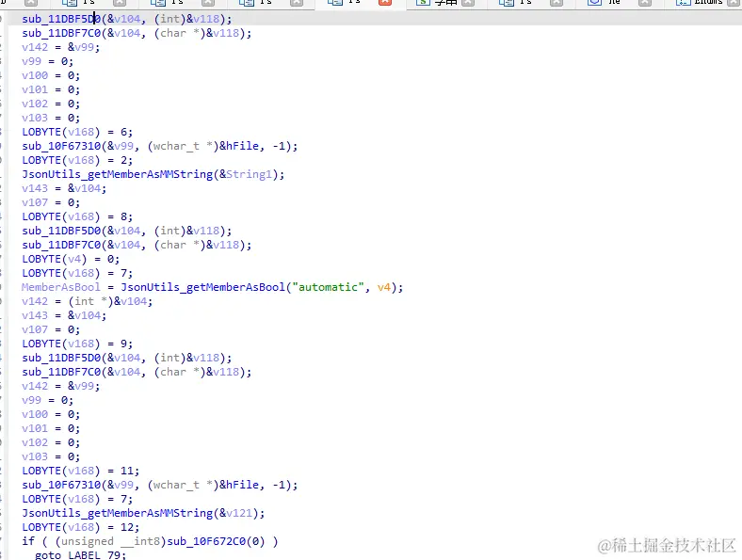Click sub_10F67310 call under 'LOBYTE(v168) = 6;'

tap(61, 146)
